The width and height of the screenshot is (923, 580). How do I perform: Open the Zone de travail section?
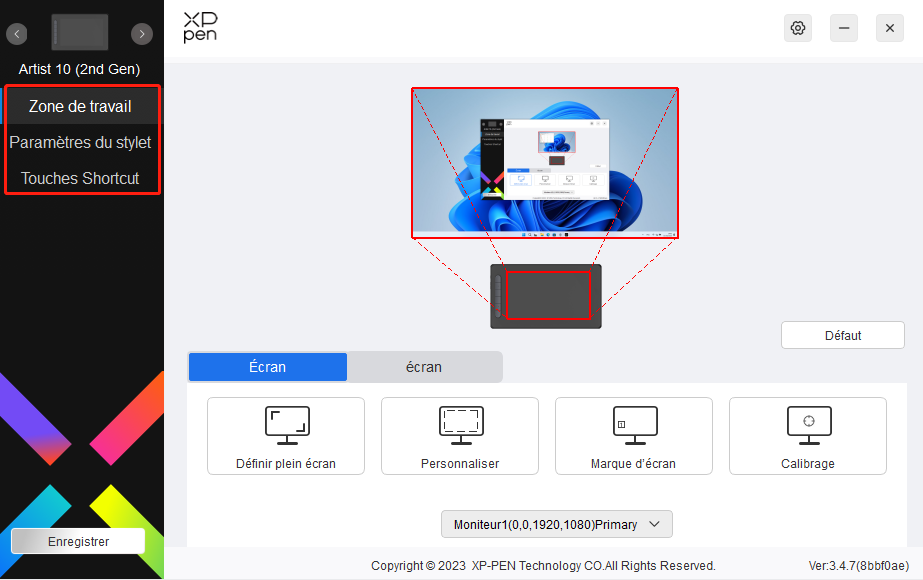(80, 106)
